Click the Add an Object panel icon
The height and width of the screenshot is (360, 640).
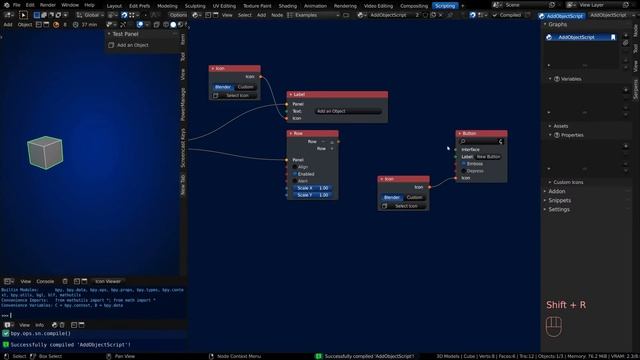point(111,45)
